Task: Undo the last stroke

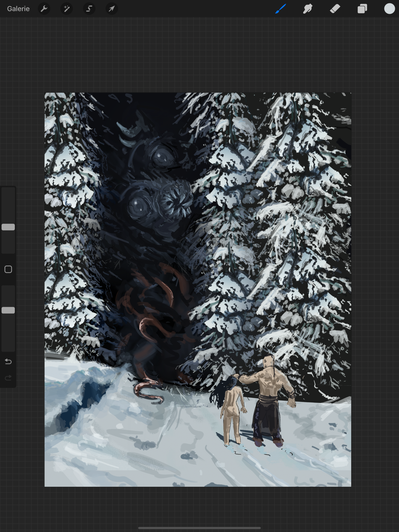Action: point(8,361)
